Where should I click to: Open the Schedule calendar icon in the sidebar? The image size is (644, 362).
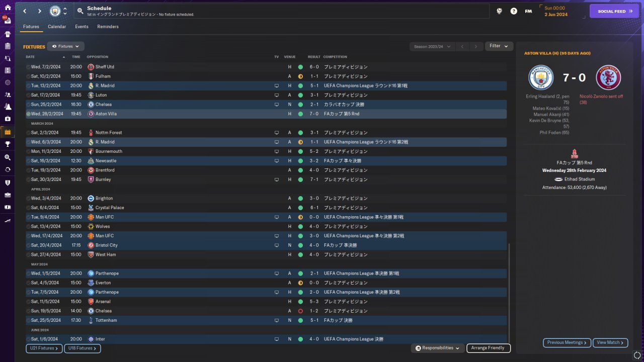tap(8, 132)
